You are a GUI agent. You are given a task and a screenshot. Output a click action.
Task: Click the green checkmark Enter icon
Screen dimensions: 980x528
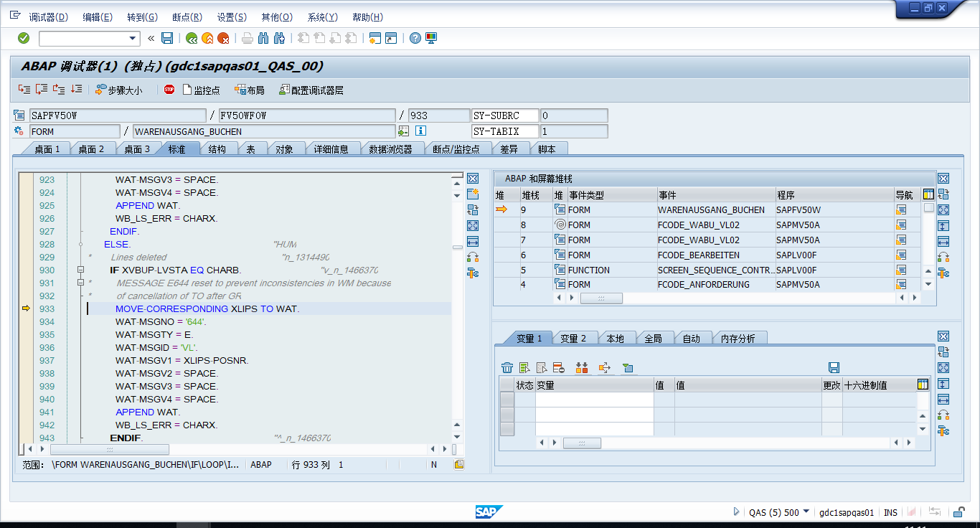click(x=24, y=38)
